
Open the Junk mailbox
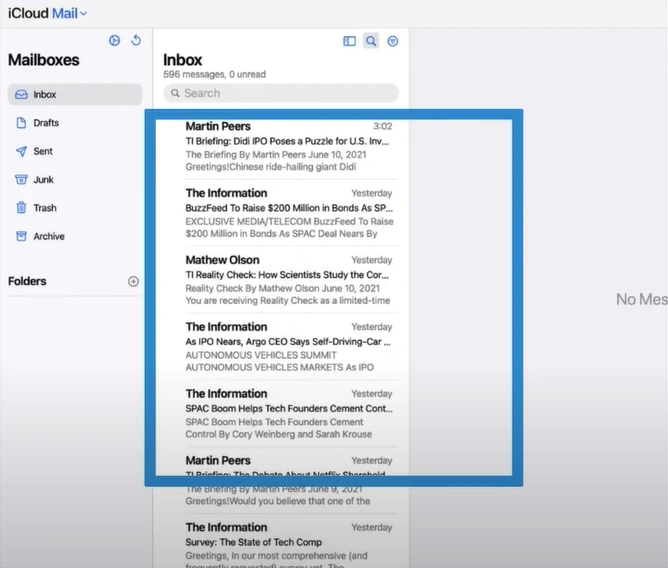pyautogui.click(x=75, y=179)
